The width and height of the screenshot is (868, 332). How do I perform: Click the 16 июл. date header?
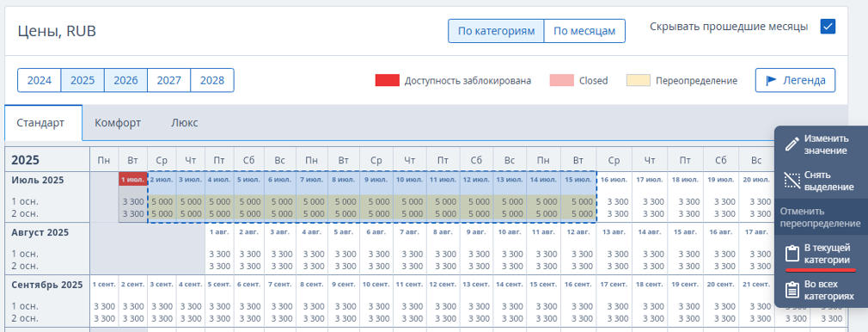(x=614, y=180)
